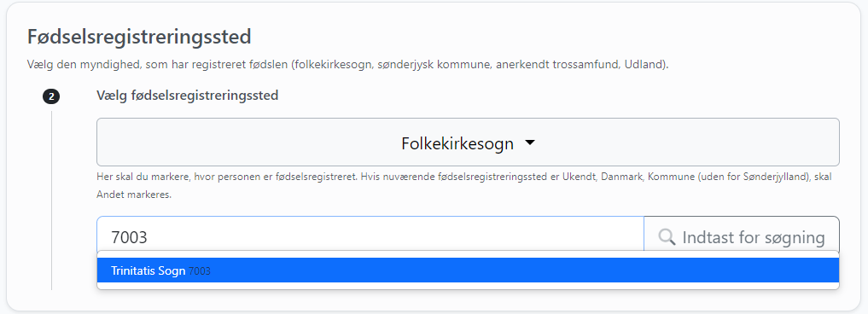This screenshot has width=868, height=314.
Task: Click the caret arrow beside Folkekirkesogn
Action: point(530,142)
